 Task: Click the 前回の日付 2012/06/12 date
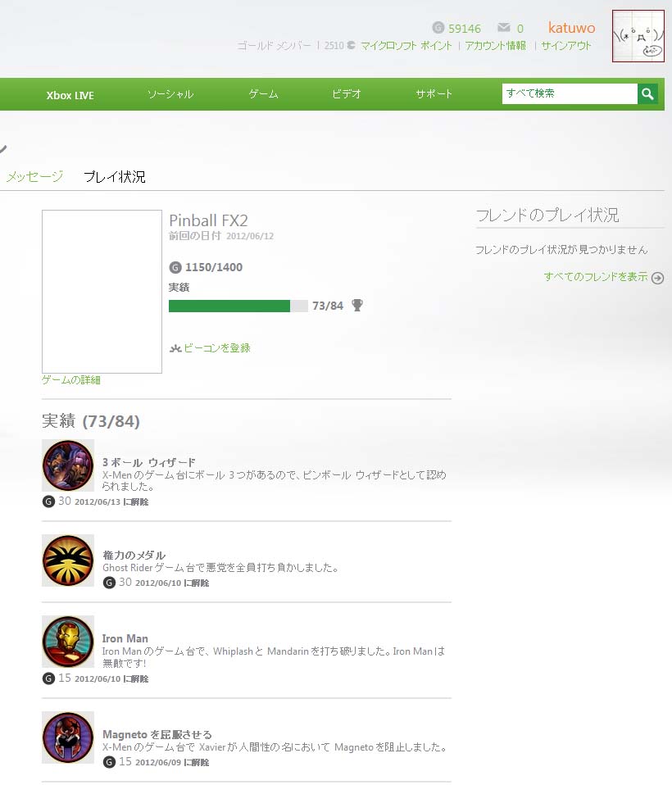[x=221, y=236]
